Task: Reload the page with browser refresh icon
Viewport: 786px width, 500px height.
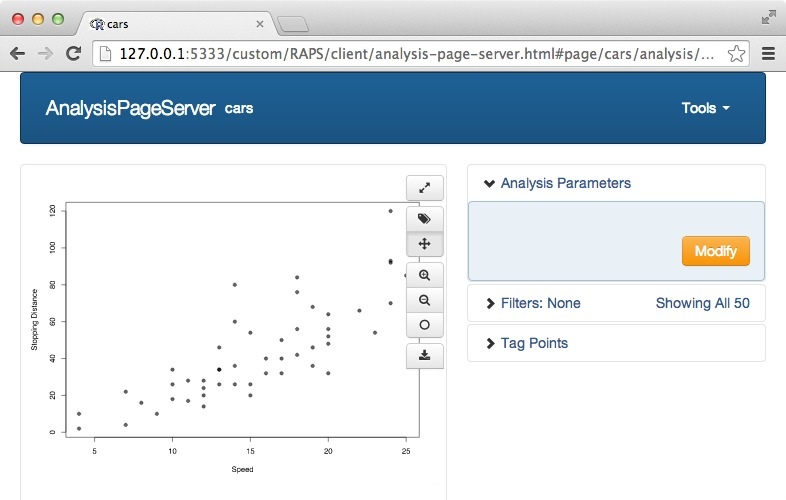Action: (x=73, y=54)
